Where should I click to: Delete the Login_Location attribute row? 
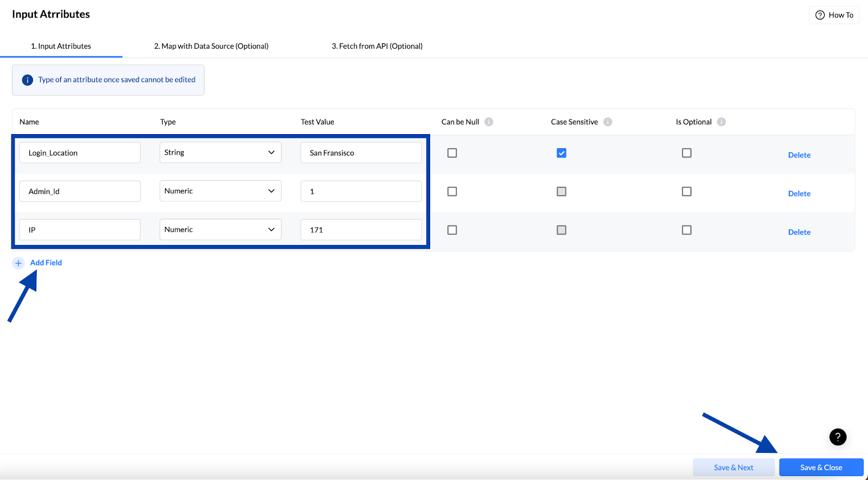799,155
